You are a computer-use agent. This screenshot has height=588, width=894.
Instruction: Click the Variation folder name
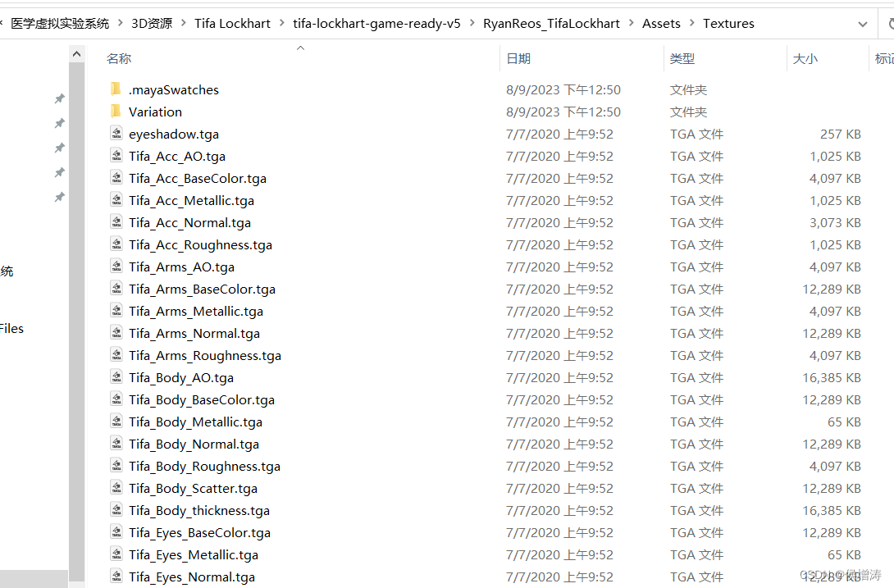click(x=155, y=112)
